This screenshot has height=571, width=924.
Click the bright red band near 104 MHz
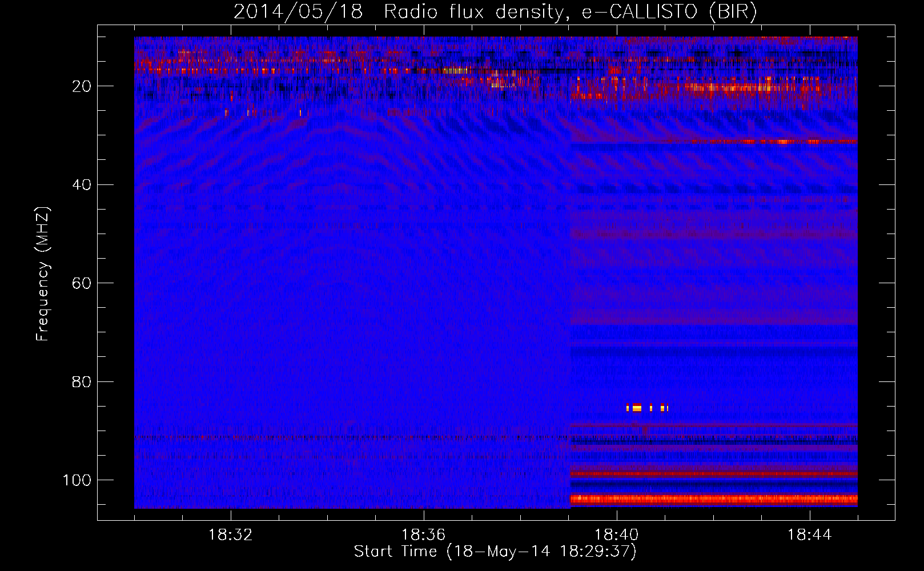(x=714, y=499)
